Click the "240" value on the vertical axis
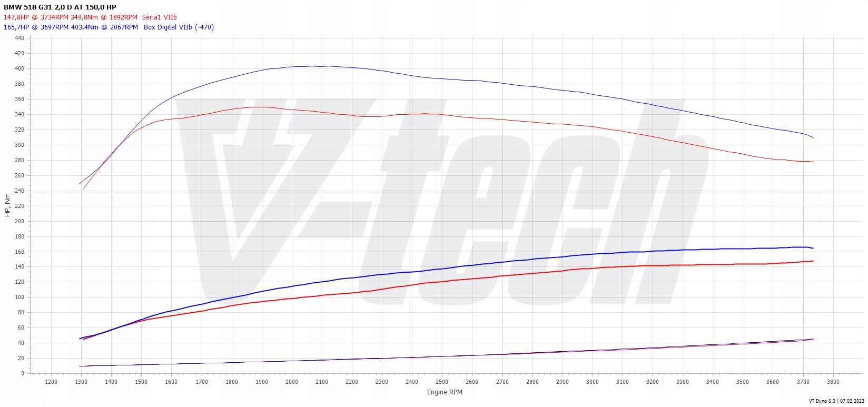This screenshot has height=407, width=868. click(19, 191)
